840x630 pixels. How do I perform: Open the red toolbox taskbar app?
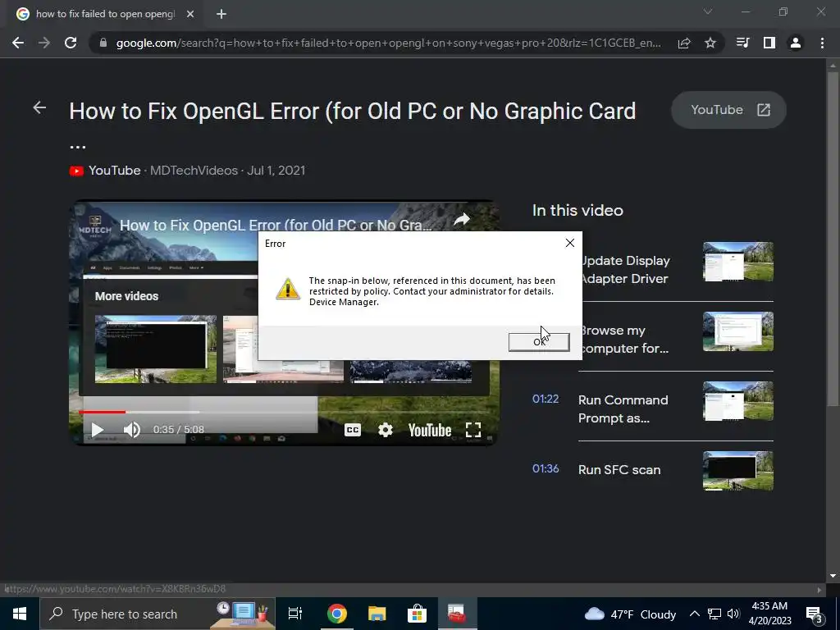tap(456, 614)
